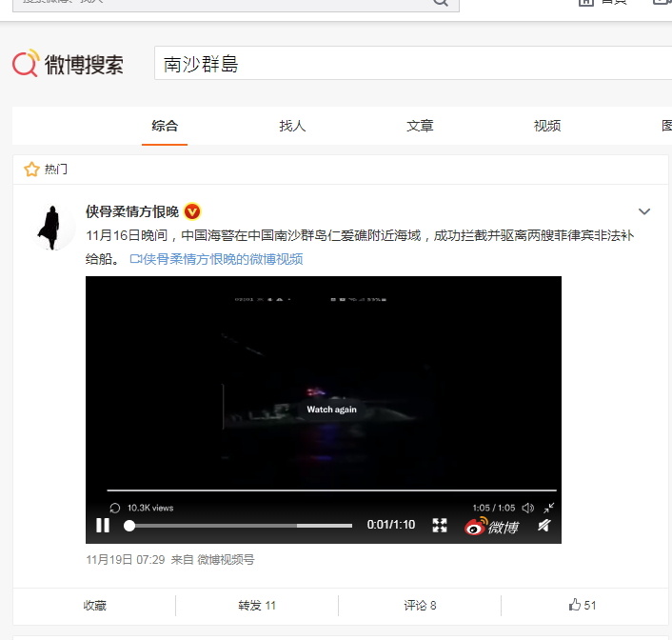Click the verified V badge
The image size is (672, 640).
click(x=192, y=211)
